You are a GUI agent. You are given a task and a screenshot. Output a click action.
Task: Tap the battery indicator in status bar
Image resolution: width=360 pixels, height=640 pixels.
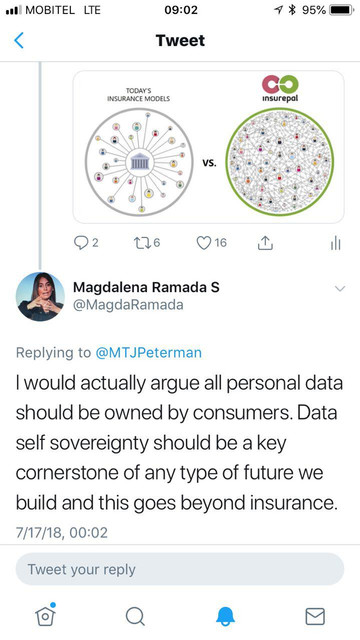(x=342, y=10)
